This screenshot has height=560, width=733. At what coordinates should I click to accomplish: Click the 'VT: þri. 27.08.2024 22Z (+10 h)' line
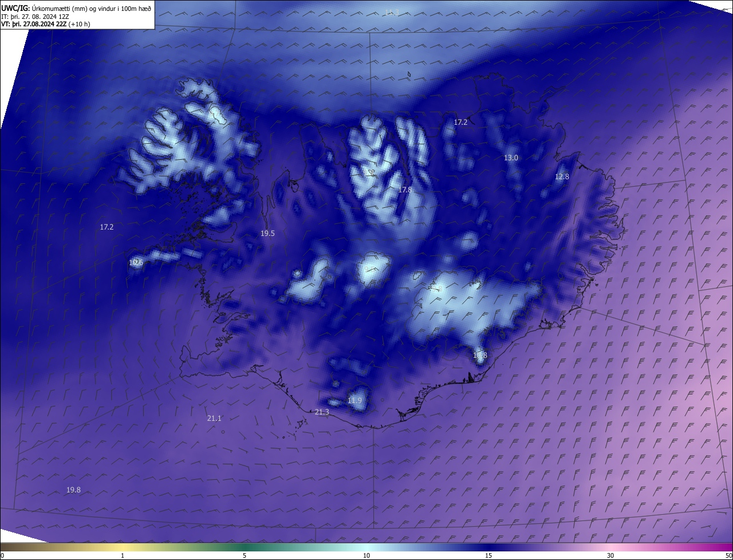[46, 24]
